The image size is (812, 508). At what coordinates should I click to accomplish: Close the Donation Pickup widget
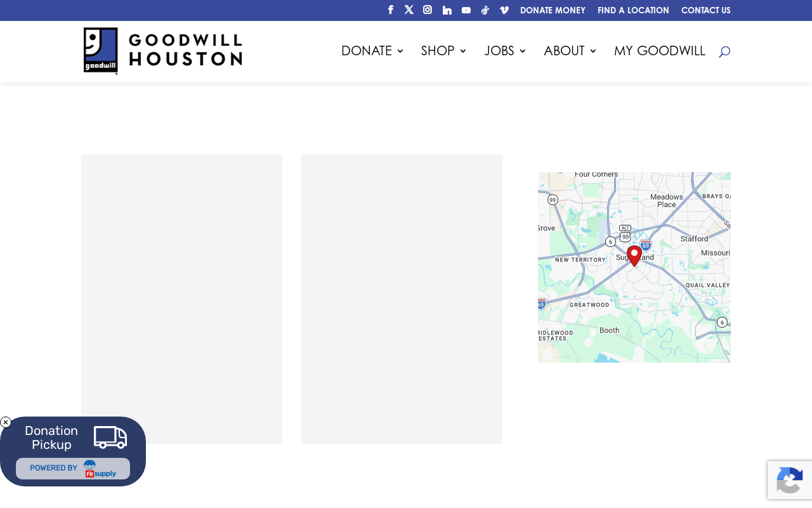tap(6, 422)
